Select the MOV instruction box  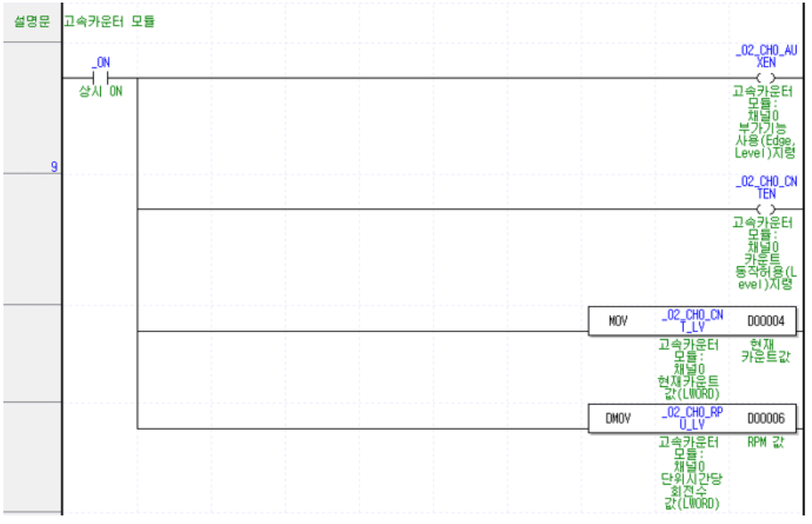tap(619, 319)
